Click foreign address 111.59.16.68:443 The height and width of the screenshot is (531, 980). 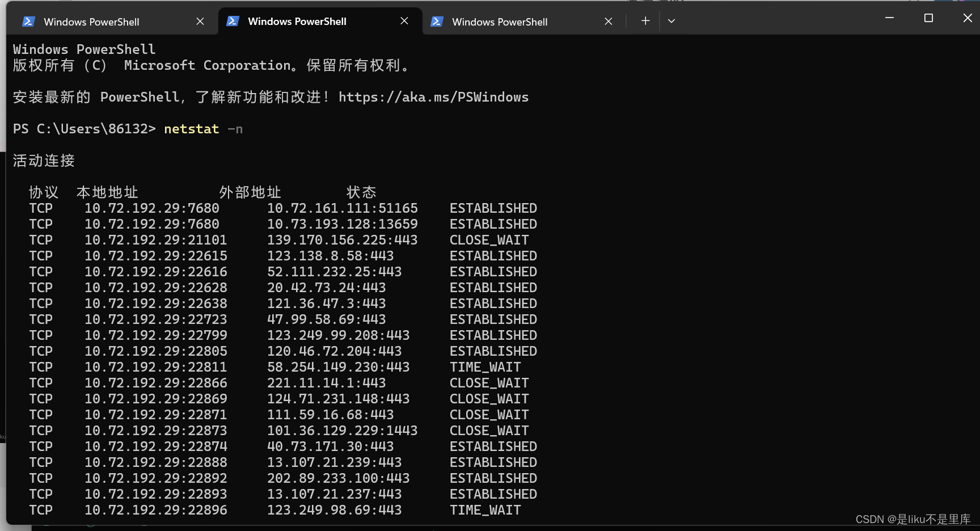coord(331,415)
